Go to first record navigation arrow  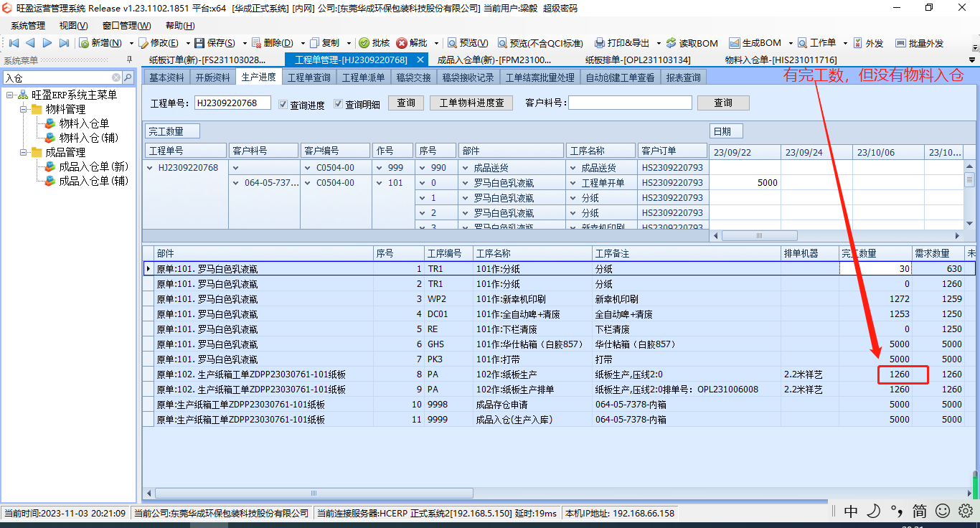coord(13,43)
